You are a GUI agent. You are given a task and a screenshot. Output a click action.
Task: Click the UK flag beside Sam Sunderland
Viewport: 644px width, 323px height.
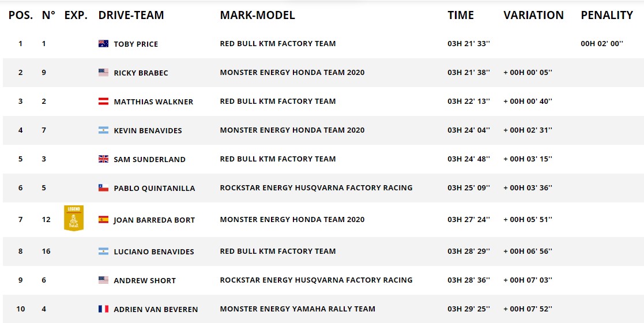(x=104, y=159)
